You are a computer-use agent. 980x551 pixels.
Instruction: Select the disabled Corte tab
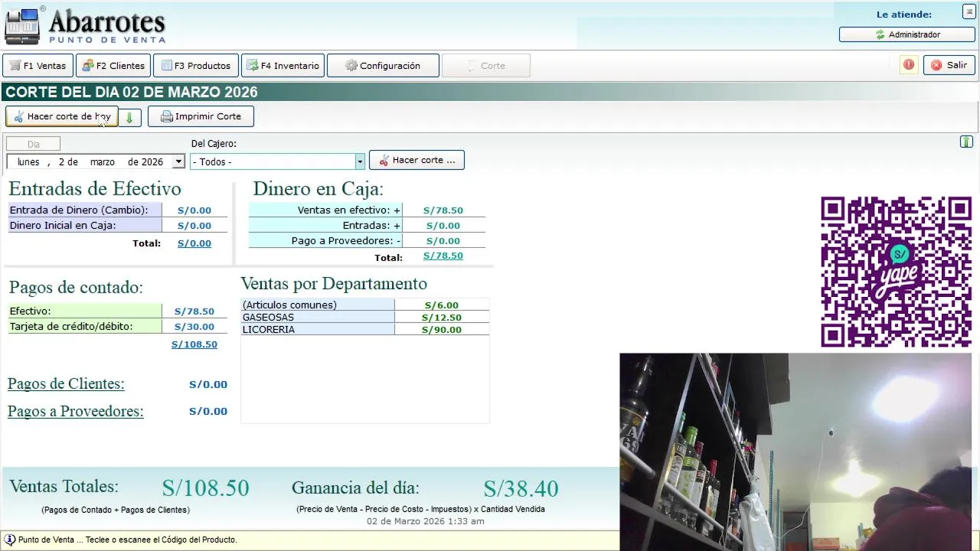486,66
